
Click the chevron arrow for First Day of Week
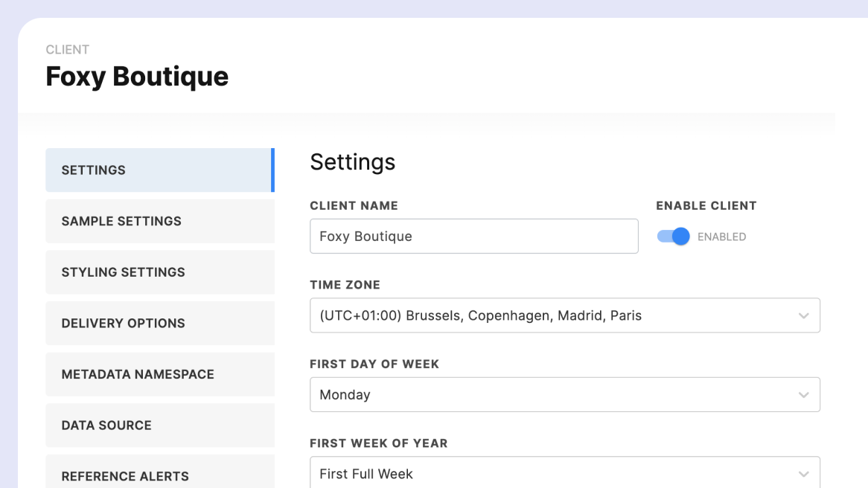coord(803,395)
